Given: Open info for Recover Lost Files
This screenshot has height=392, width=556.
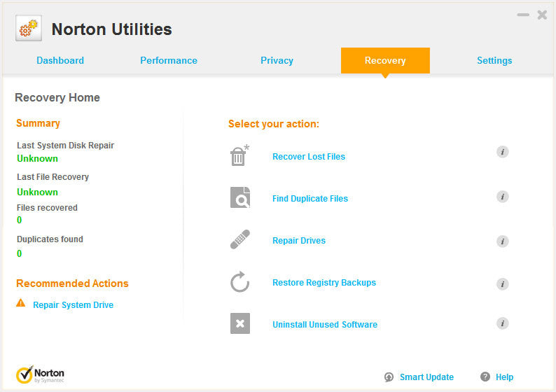Looking at the screenshot, I should point(502,152).
